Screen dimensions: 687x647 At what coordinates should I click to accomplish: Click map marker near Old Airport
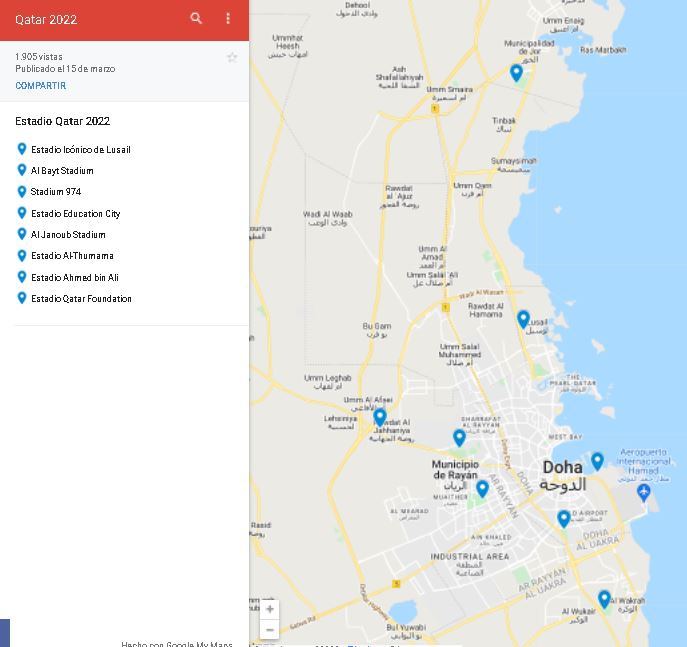coord(563,519)
